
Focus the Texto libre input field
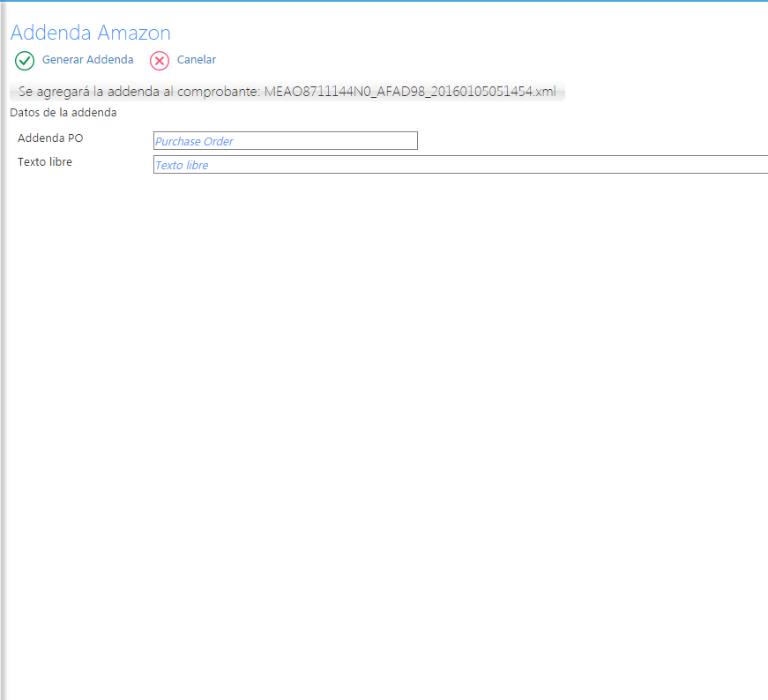click(x=460, y=165)
